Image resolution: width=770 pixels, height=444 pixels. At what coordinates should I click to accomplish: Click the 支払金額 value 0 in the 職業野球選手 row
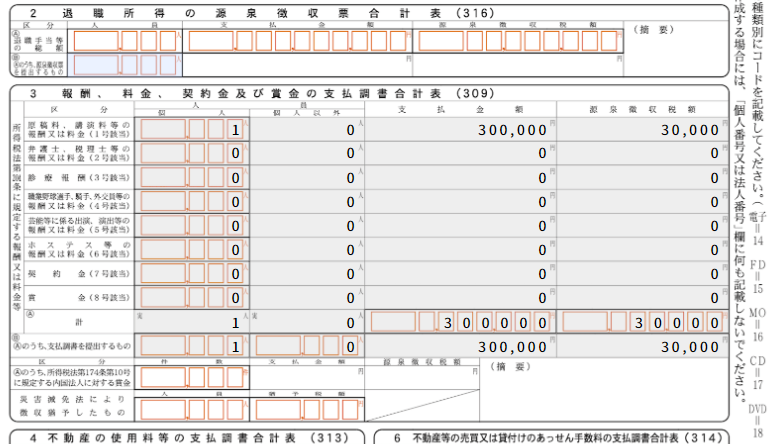[542, 202]
